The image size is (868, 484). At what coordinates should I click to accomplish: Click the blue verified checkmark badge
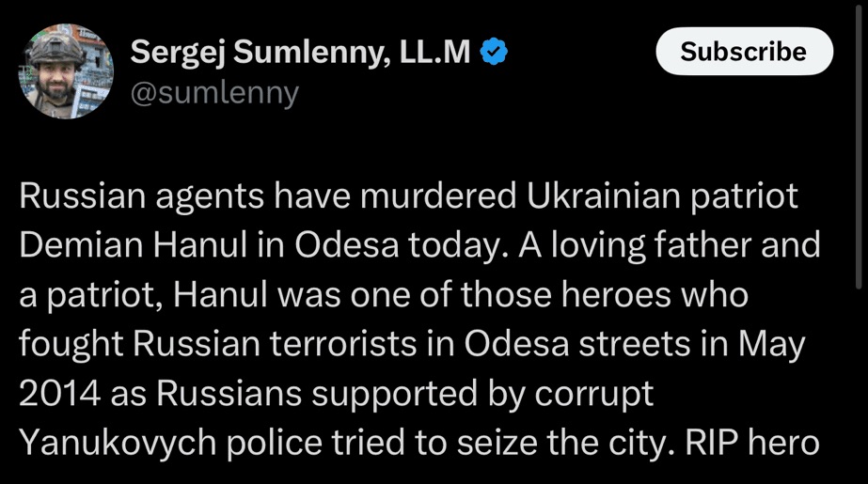click(x=494, y=53)
